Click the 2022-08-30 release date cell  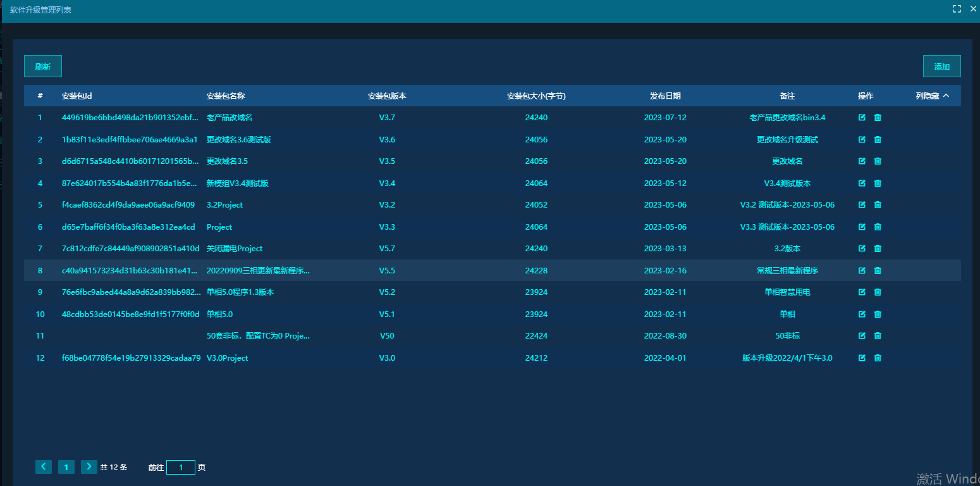[665, 336]
